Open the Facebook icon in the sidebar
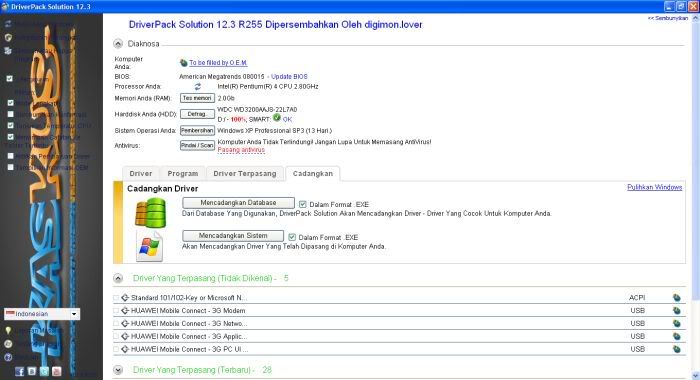The width and height of the screenshot is (700, 380). [20, 372]
